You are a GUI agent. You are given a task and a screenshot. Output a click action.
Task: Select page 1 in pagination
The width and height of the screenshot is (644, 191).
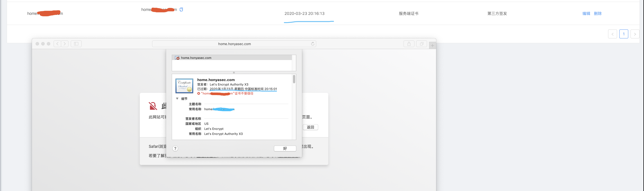pos(624,34)
